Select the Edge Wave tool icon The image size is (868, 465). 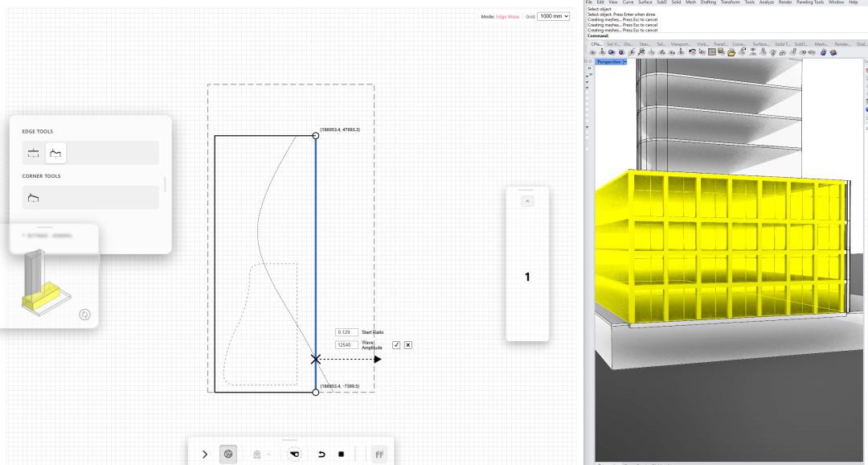(x=55, y=152)
